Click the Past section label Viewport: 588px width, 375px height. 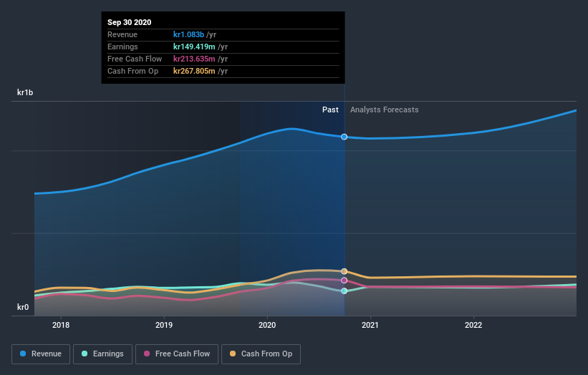[x=330, y=109]
